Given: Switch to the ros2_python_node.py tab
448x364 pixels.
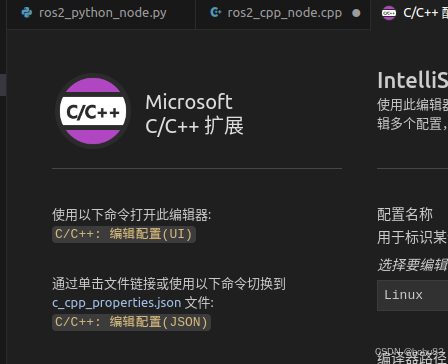Looking at the screenshot, I should 101,13.
